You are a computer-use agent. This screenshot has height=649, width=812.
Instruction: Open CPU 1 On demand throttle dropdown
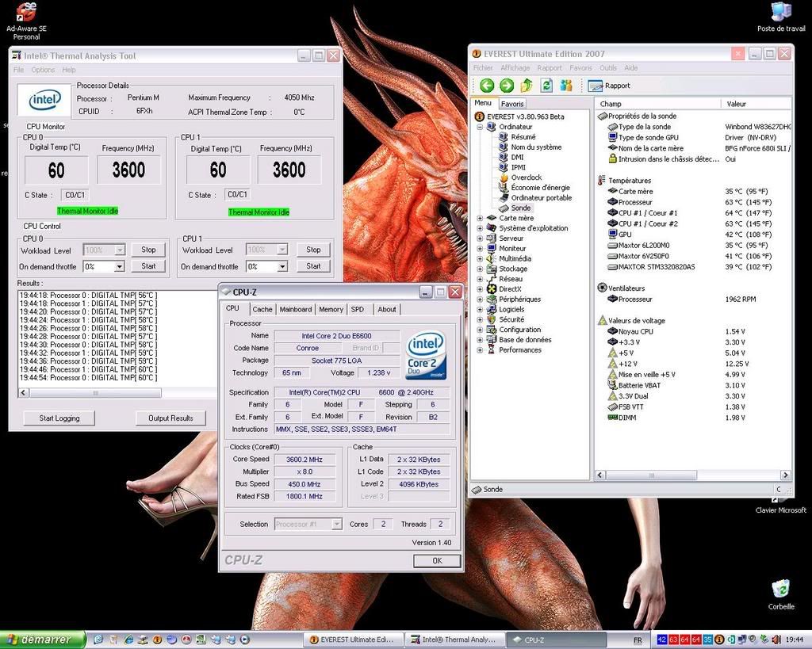click(x=282, y=267)
